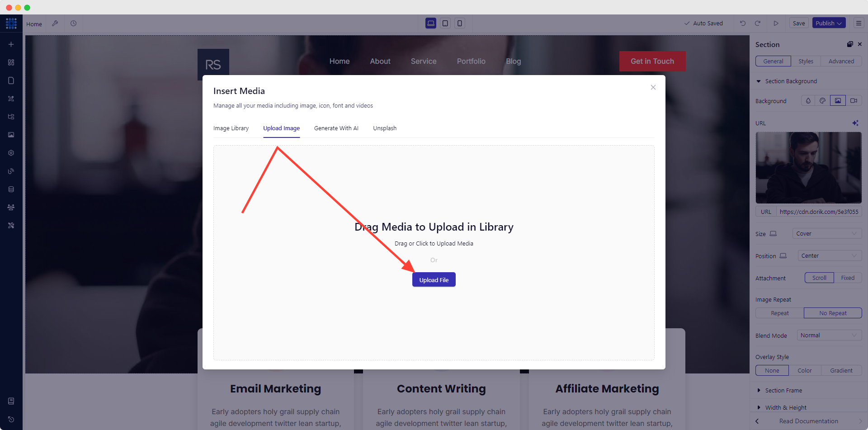Open the media library image icon in sidebar
This screenshot has width=868, height=430.
(x=11, y=135)
